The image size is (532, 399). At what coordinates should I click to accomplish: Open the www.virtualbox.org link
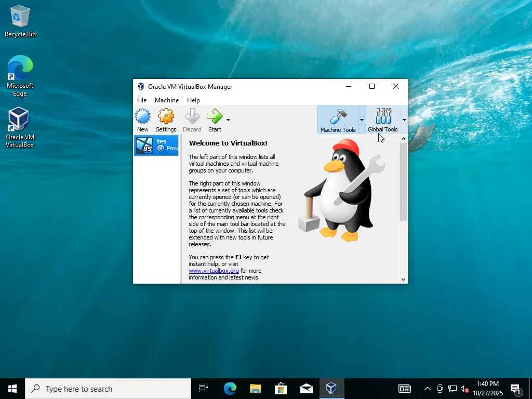(214, 271)
